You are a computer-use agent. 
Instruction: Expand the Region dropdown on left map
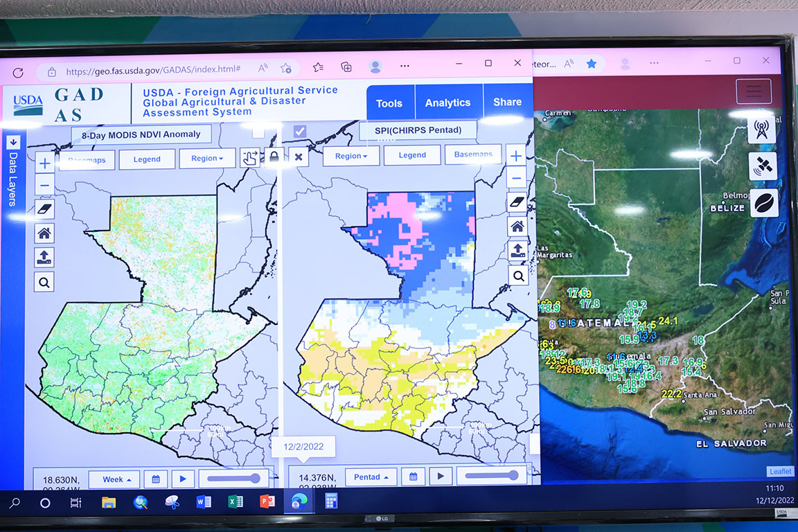(x=206, y=159)
